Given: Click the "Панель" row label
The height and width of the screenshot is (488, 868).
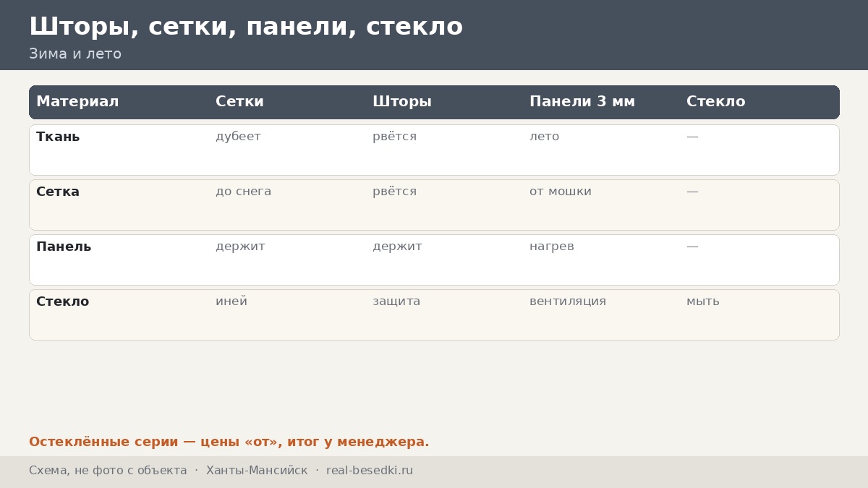Looking at the screenshot, I should pos(64,247).
